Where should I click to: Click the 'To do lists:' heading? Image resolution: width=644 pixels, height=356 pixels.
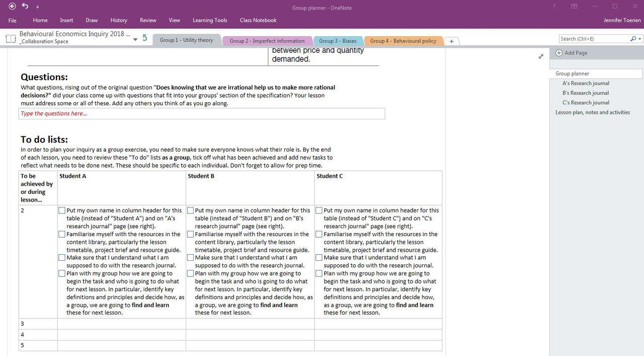[x=44, y=139]
